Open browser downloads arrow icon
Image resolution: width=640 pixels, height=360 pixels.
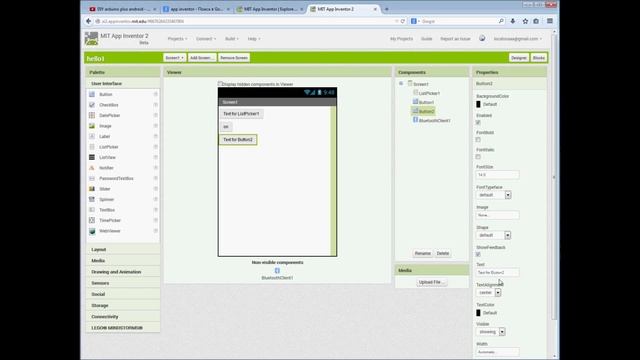pyautogui.click(x=513, y=21)
